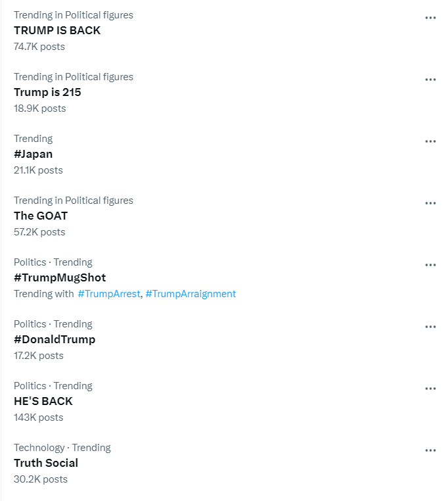448x501 pixels.
Task: Open more options for Truth Social trend
Action: [430, 450]
